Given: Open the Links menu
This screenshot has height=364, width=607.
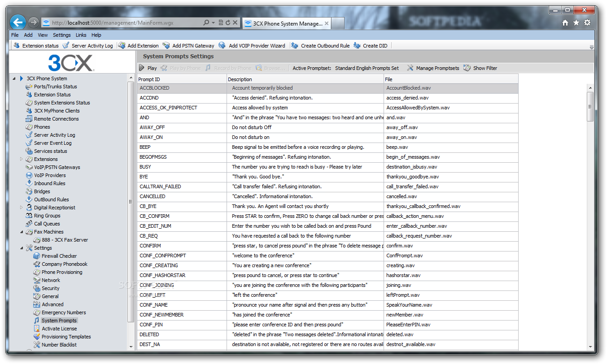Looking at the screenshot, I should pyautogui.click(x=81, y=35).
